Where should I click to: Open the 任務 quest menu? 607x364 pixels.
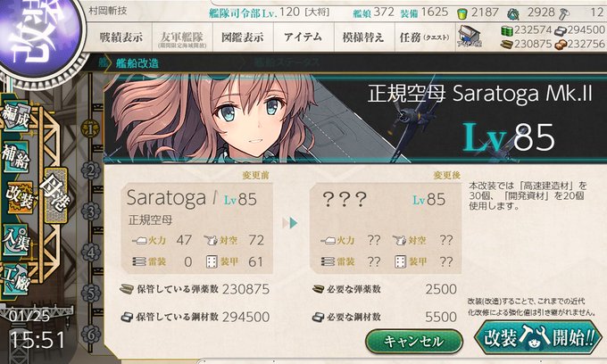pos(425,37)
